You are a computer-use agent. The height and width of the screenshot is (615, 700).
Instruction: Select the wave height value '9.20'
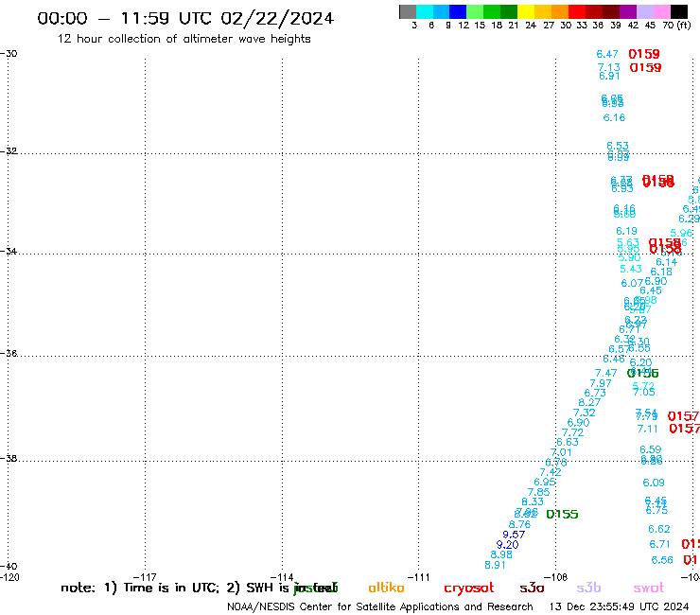click(x=508, y=545)
